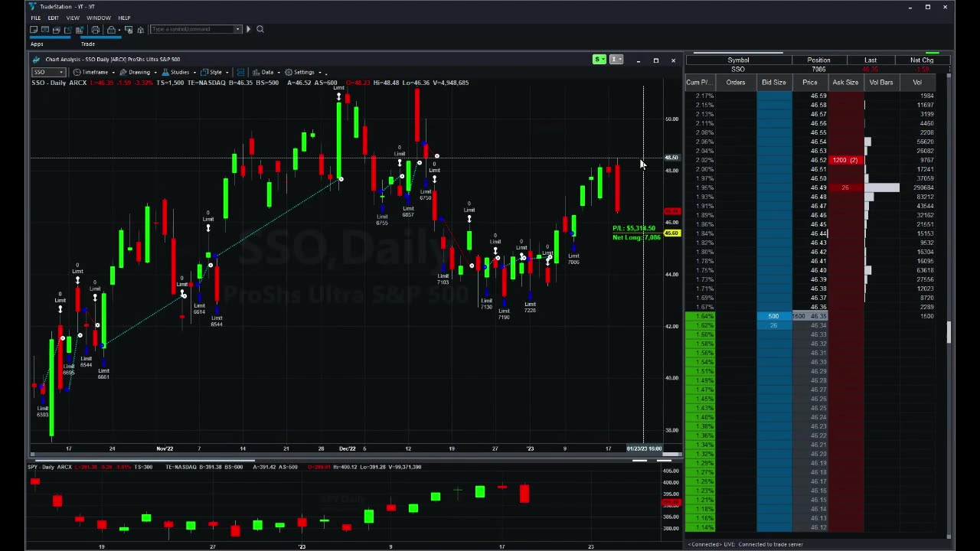This screenshot has width=980, height=551.
Task: Click the red 1200 (2) ask order cell
Action: tap(845, 161)
